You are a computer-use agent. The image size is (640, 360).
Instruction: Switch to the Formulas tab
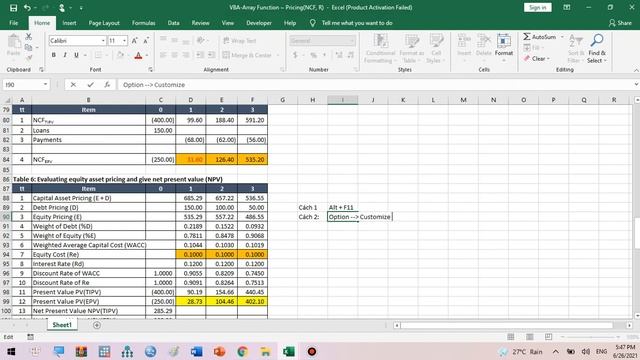(x=144, y=23)
